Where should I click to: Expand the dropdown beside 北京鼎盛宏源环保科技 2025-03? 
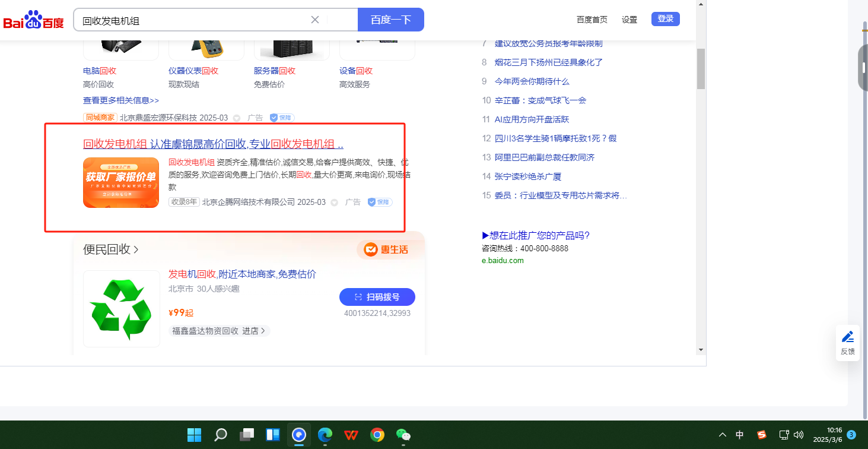(x=236, y=118)
